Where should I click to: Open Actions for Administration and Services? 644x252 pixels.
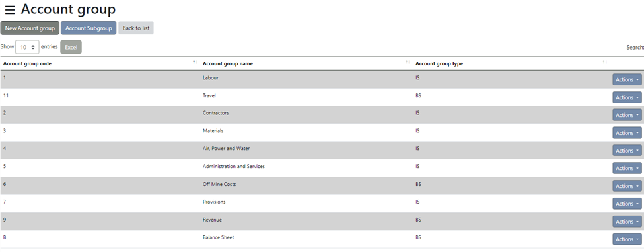(x=627, y=168)
